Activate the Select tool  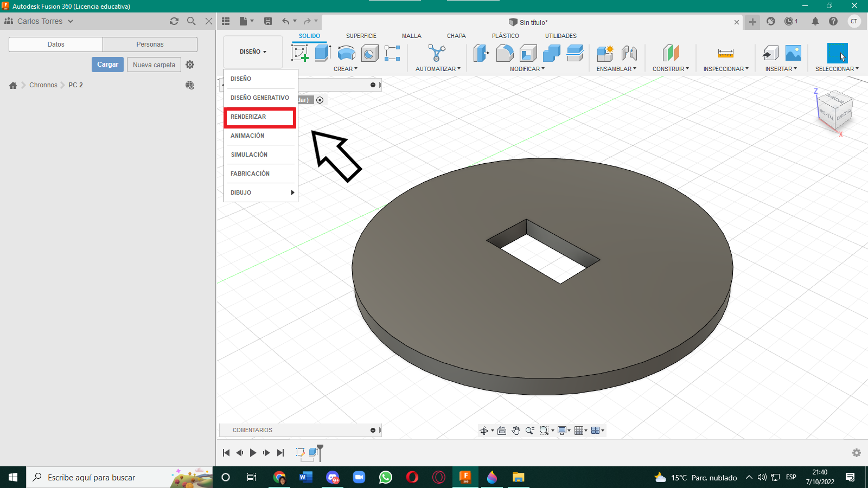click(837, 53)
